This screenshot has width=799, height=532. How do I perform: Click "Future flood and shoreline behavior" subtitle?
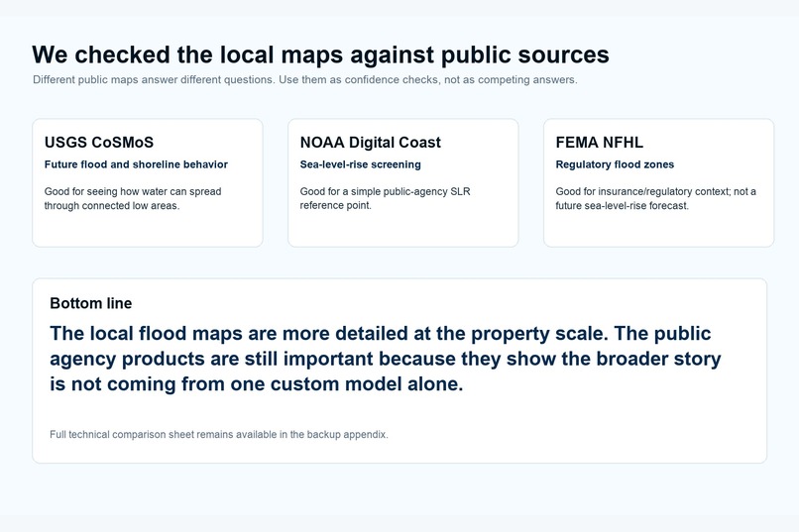coord(136,164)
